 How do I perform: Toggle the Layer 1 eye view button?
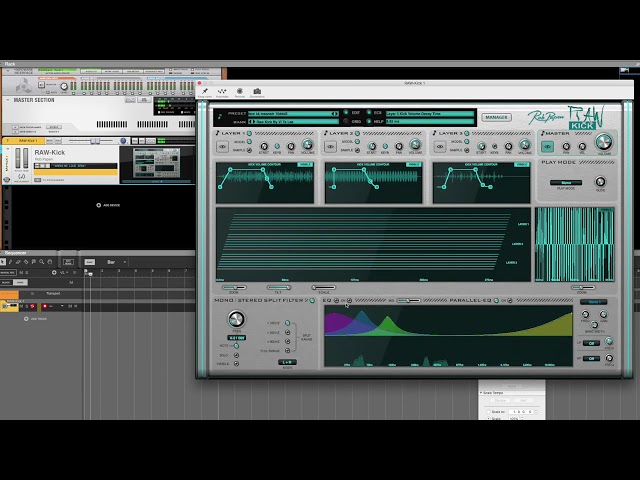click(222, 147)
